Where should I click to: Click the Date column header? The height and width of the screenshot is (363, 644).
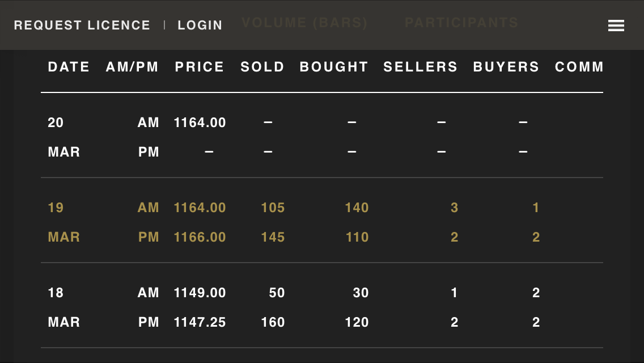coord(69,66)
